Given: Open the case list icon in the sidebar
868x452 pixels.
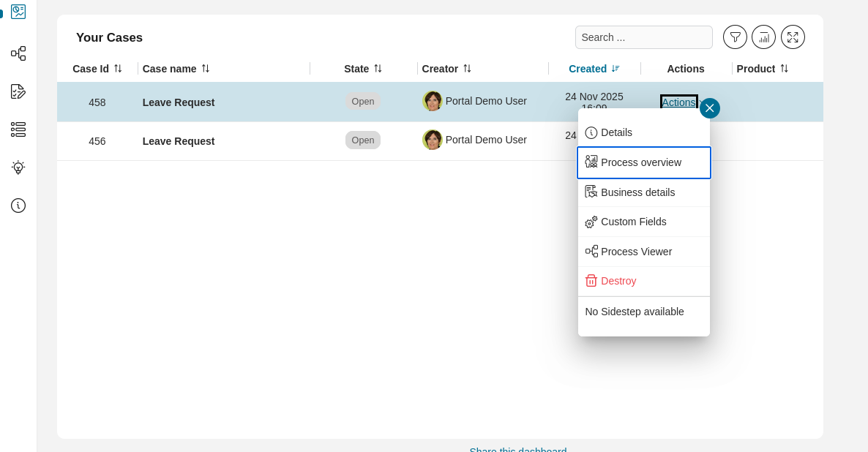Looking at the screenshot, I should [18, 129].
